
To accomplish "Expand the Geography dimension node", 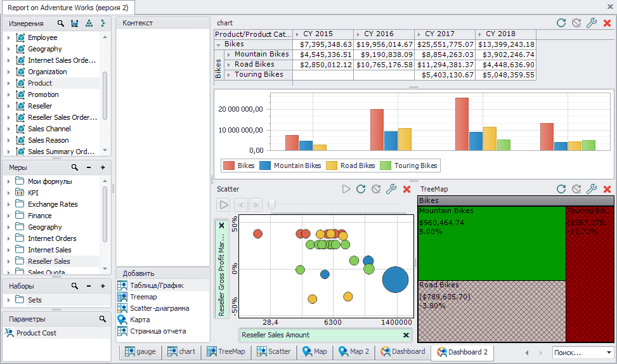I will [x=9, y=49].
